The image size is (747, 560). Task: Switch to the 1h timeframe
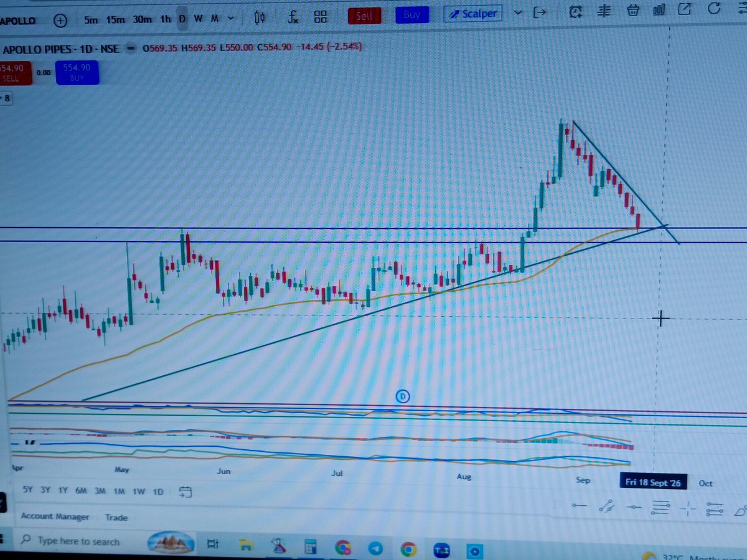pyautogui.click(x=165, y=19)
